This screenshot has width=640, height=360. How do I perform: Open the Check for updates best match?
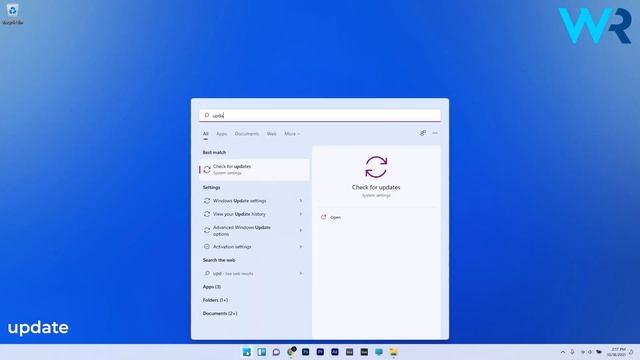click(x=254, y=169)
